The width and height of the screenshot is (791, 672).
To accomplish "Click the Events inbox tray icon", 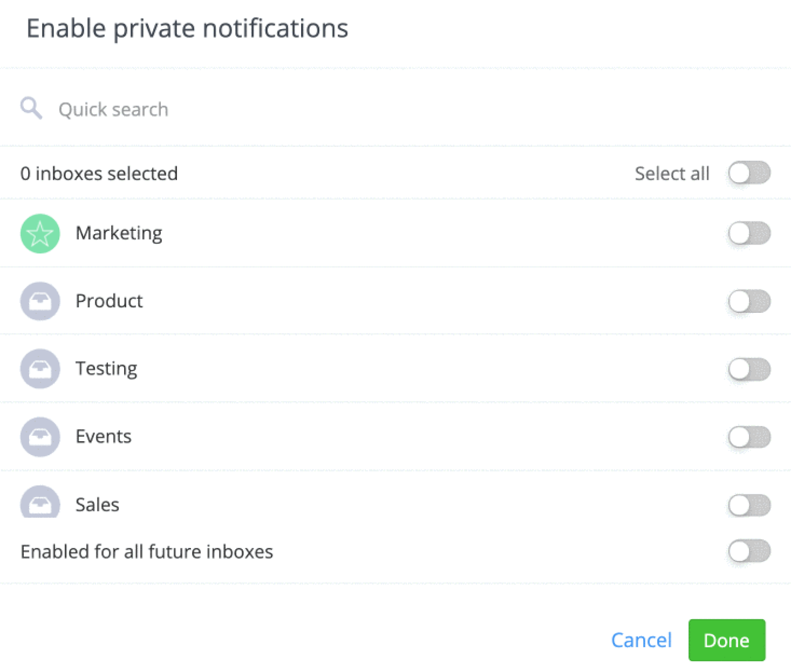I will pyautogui.click(x=40, y=437).
